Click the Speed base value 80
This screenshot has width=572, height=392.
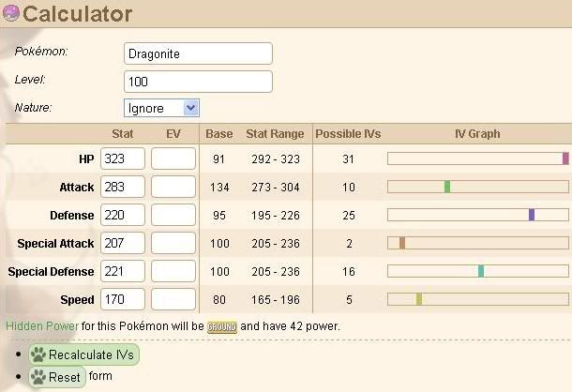[x=218, y=300]
